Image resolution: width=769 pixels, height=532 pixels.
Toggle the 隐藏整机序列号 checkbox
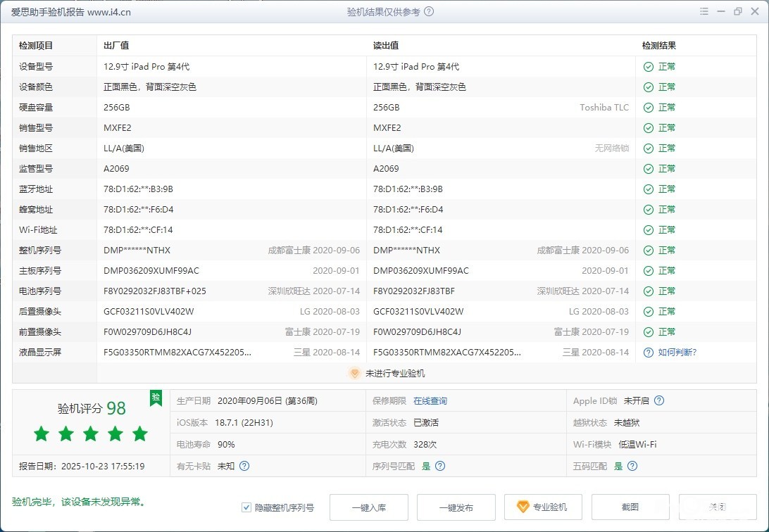pyautogui.click(x=246, y=507)
